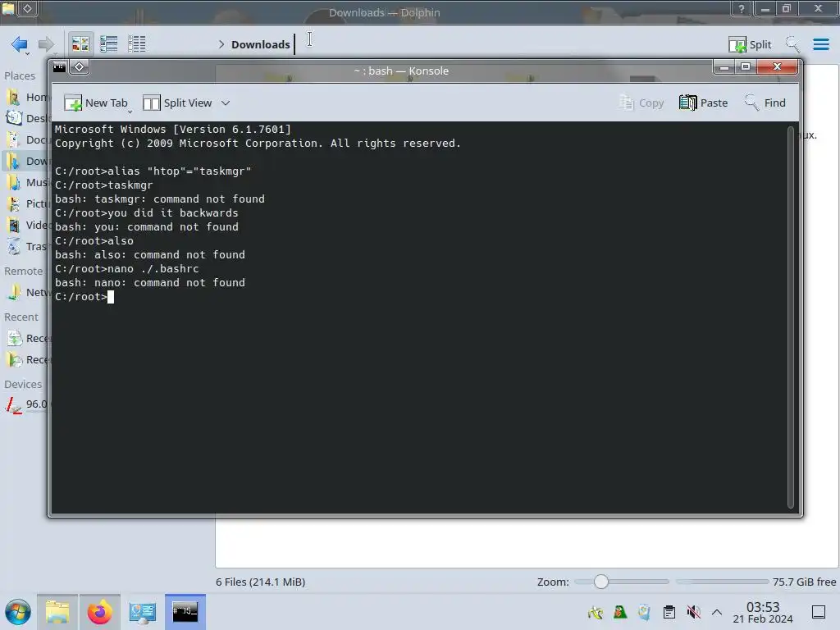The image size is (840, 630).
Task: Open Dolphin hamburger menu
Action: pyautogui.click(x=820, y=44)
